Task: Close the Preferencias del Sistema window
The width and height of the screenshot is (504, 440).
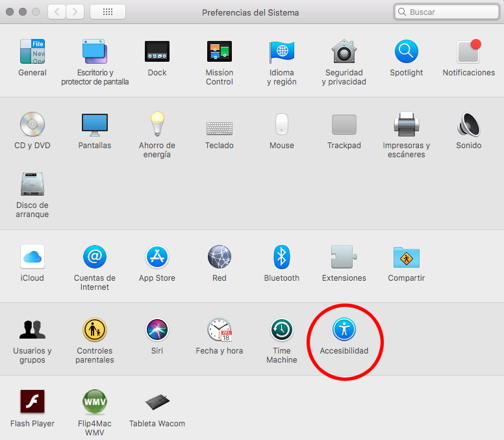Action: (10, 12)
